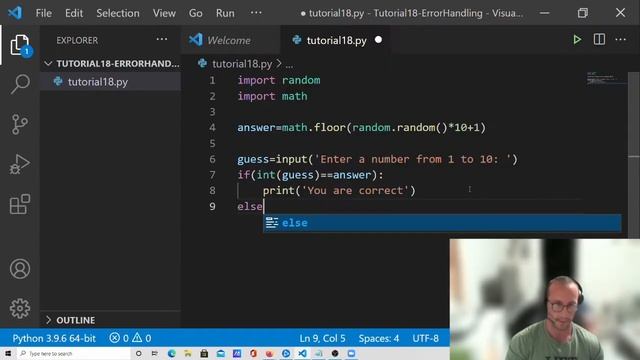Viewport: 640px width, 360px height.
Task: Click breadcrumb ellipsis symbol segment
Action: tap(289, 64)
